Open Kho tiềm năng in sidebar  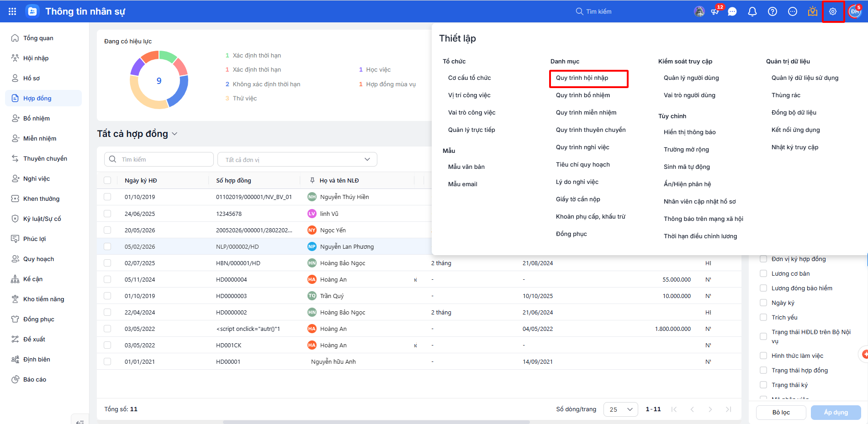tap(43, 299)
